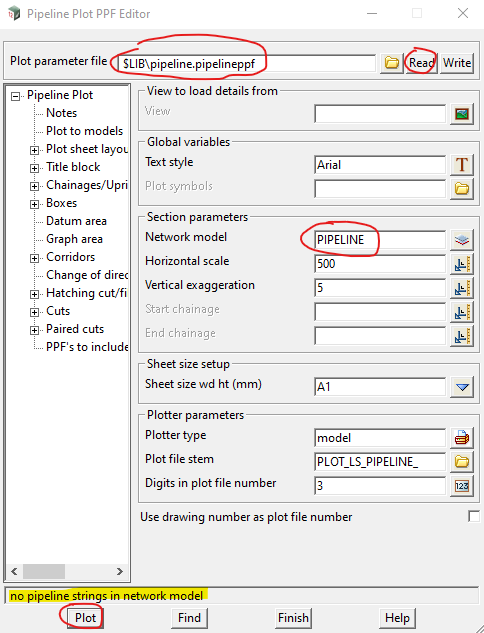Screen dimensions: 484x633
Task: Open folder browser for plot parameter file
Action: (391, 63)
